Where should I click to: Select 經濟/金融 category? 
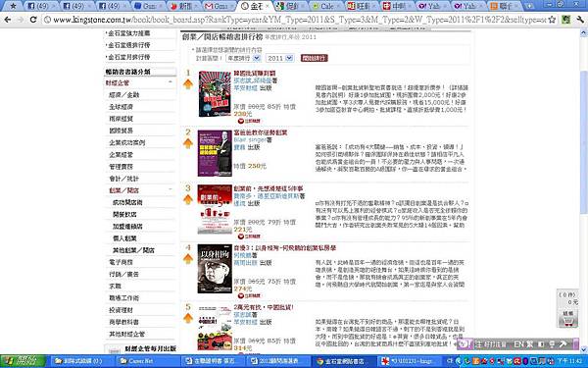click(x=124, y=95)
